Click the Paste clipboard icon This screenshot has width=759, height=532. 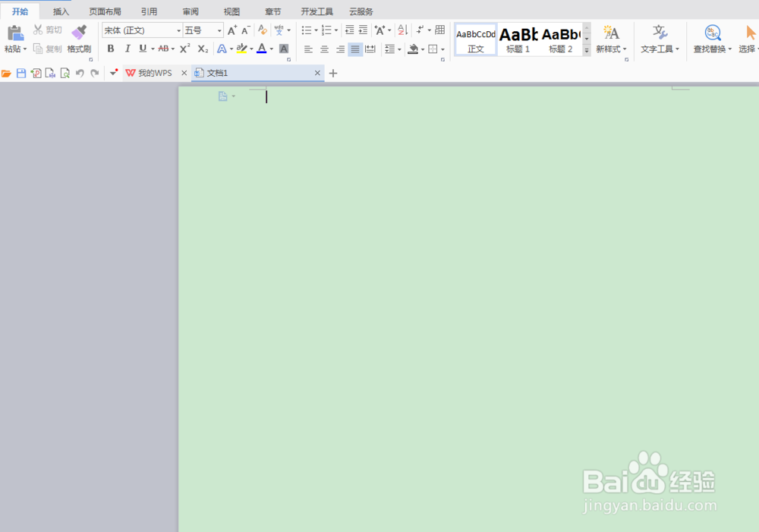[x=15, y=33]
